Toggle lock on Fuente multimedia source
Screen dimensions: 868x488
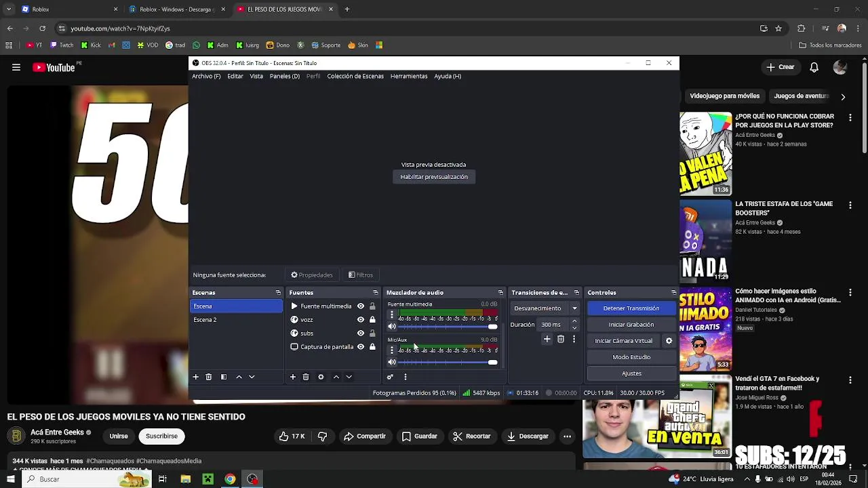coord(372,306)
